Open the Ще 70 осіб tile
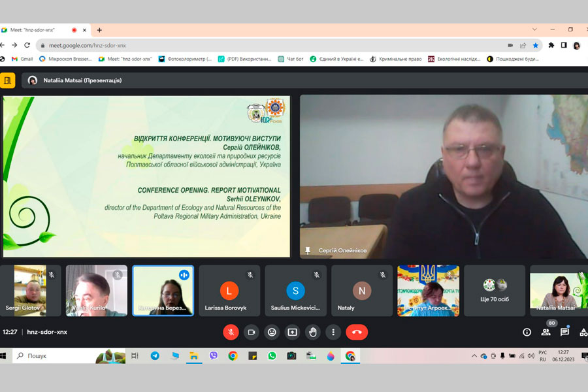The height and width of the screenshot is (392, 588). (495, 291)
